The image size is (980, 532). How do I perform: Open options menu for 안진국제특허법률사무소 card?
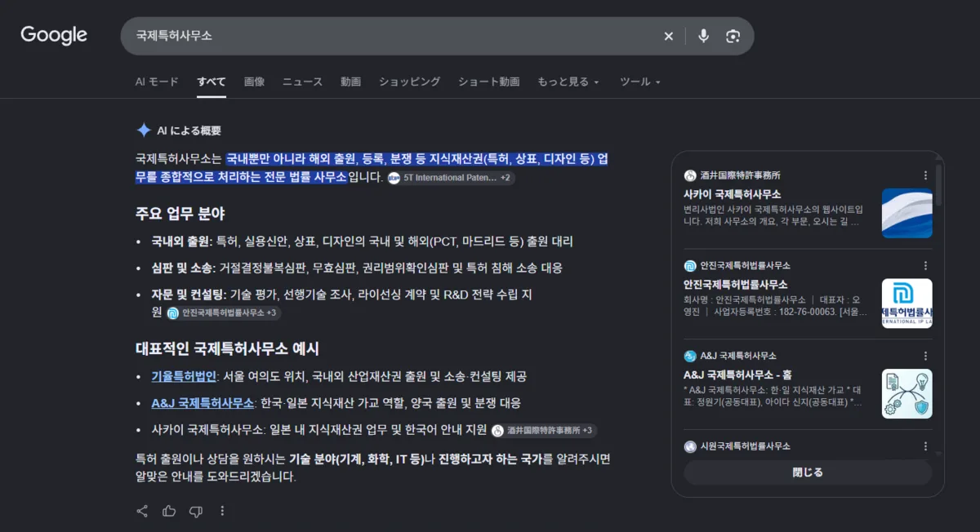click(925, 265)
